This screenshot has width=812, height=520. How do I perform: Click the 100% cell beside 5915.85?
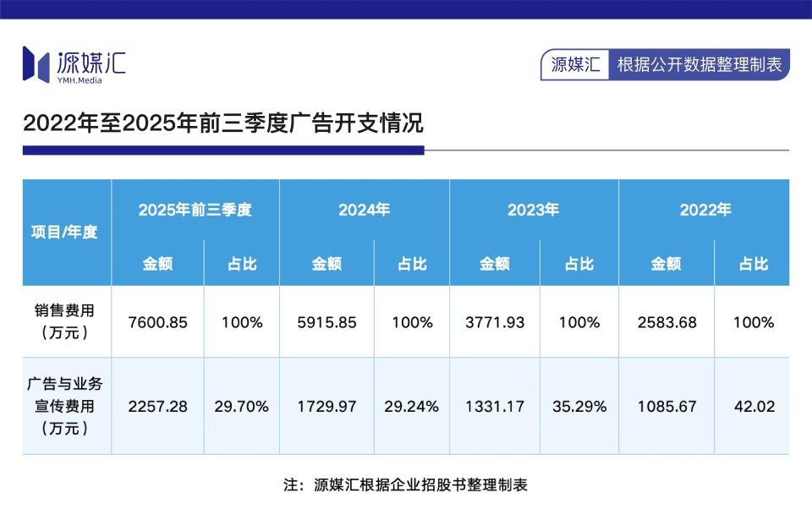pos(412,323)
